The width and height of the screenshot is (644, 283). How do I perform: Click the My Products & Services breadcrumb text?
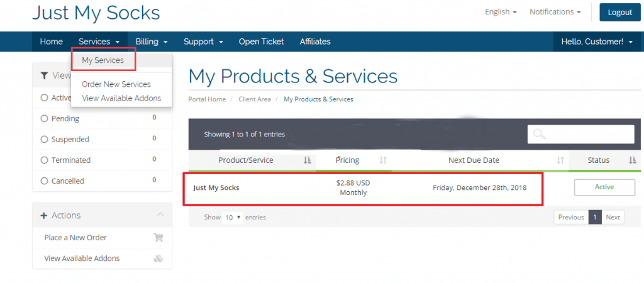[x=318, y=99]
